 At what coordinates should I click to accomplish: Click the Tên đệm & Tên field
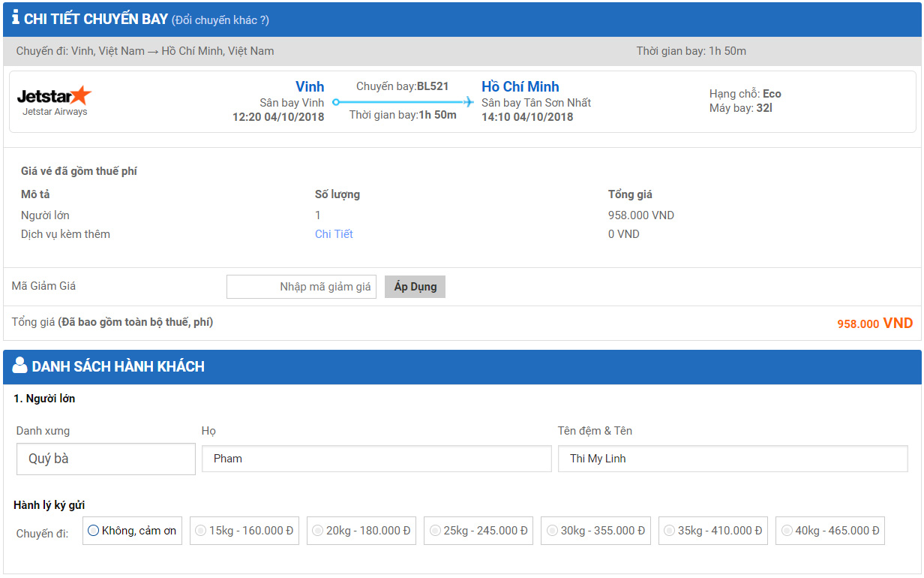(733, 459)
